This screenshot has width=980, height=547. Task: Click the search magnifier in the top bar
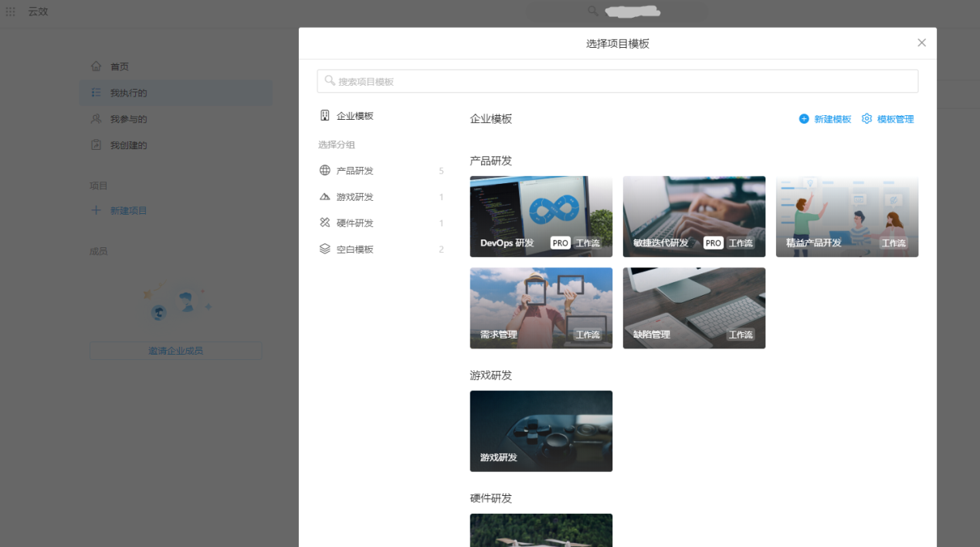pyautogui.click(x=592, y=11)
